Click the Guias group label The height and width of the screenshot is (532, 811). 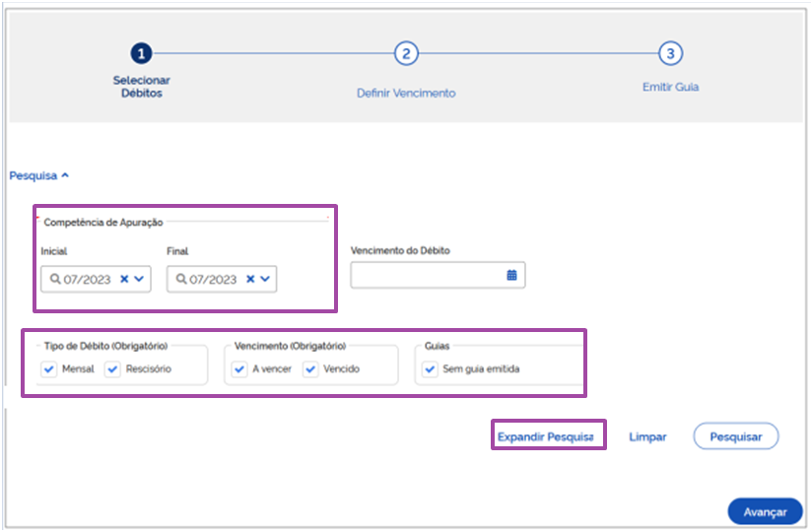438,346
